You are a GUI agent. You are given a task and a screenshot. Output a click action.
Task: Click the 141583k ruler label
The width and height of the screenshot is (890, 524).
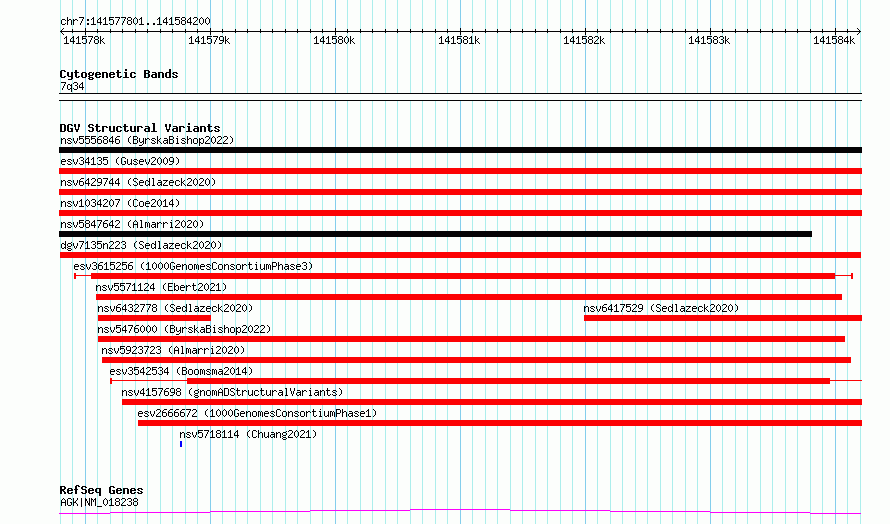708,40
